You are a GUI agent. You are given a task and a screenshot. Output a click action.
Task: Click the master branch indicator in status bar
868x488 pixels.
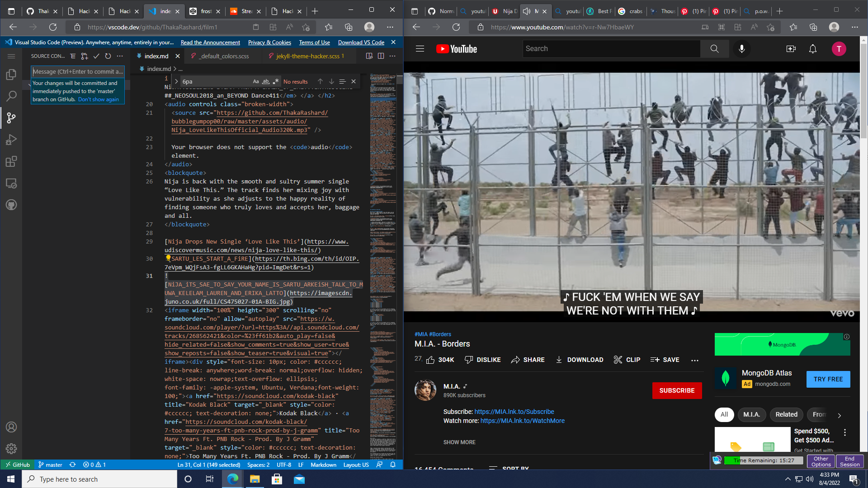50,465
